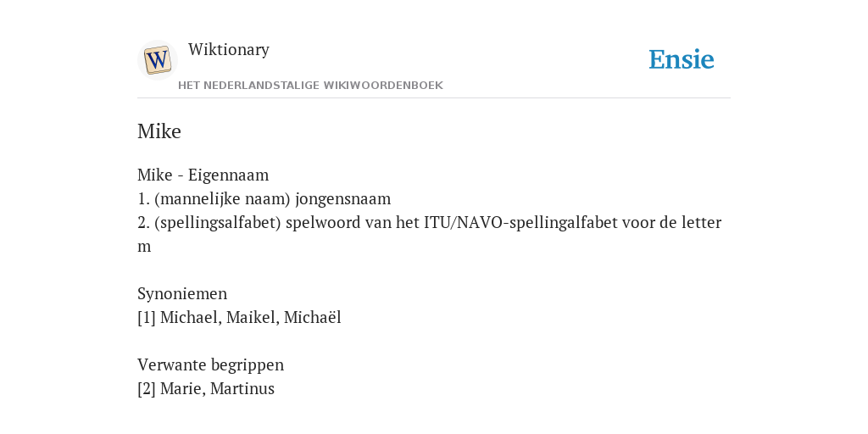
Task: Click the 'Mike - Eigennaam' line
Action: (203, 175)
